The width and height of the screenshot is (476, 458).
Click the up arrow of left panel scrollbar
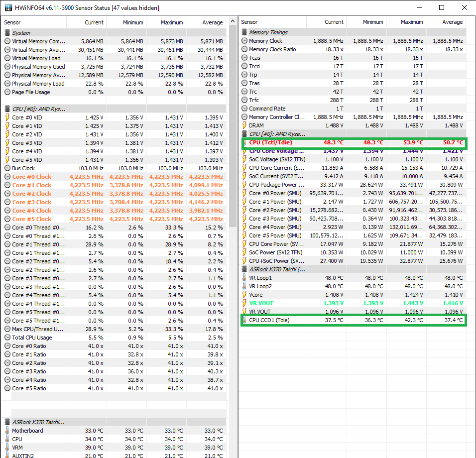coord(233,21)
